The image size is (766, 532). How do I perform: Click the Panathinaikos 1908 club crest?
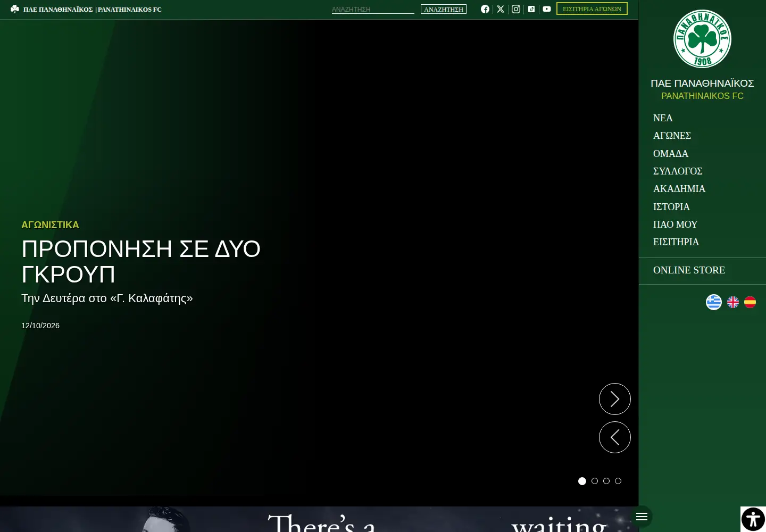coord(702,39)
